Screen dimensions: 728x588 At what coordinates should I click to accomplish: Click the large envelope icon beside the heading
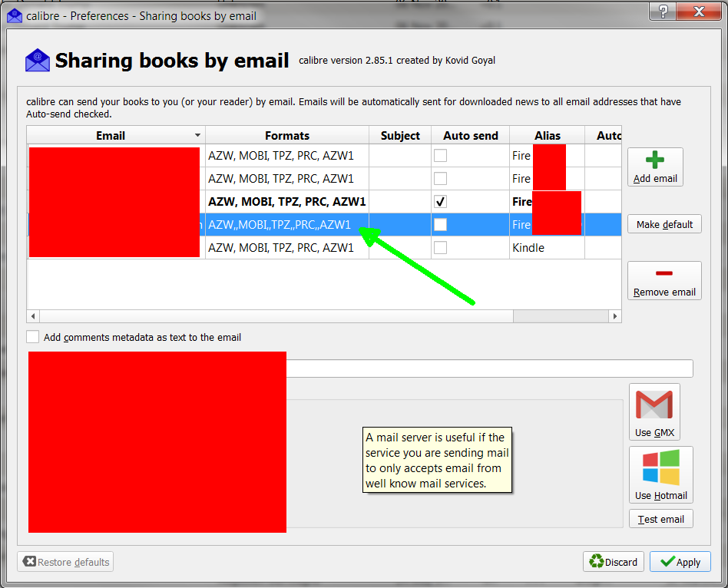(37, 61)
